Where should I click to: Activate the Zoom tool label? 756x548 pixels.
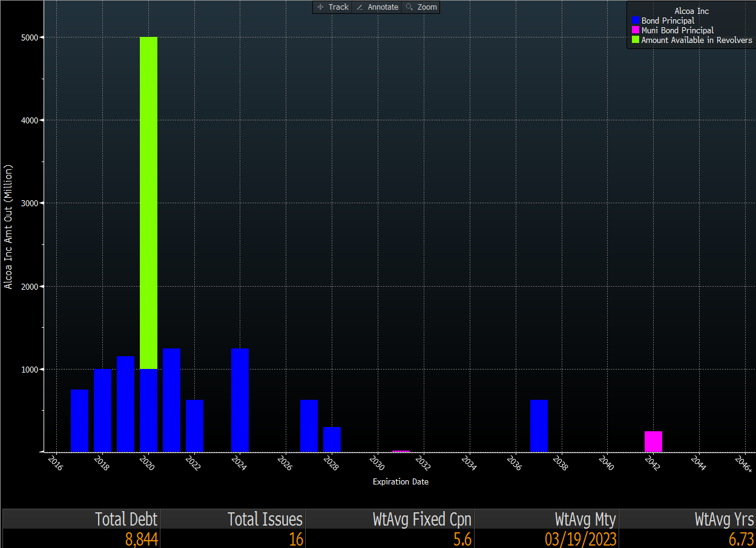(427, 7)
